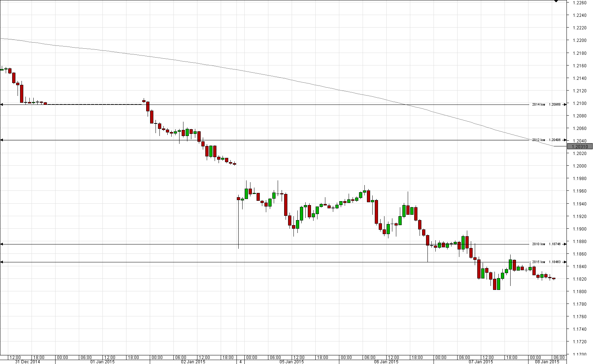Click the 1.2100 price axis label
Viewport: 593px width, 364px height.
(579, 103)
